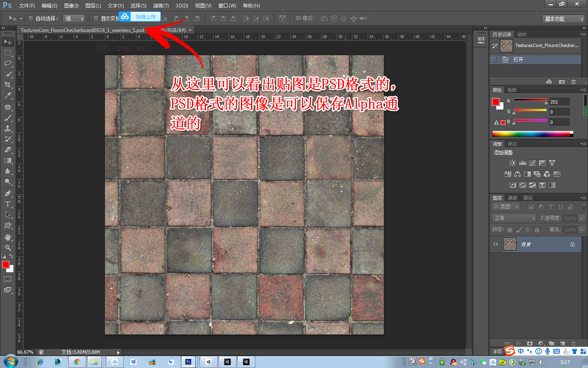Select the Crop tool
Screen dimensions: 588x368
pyautogui.click(x=8, y=85)
